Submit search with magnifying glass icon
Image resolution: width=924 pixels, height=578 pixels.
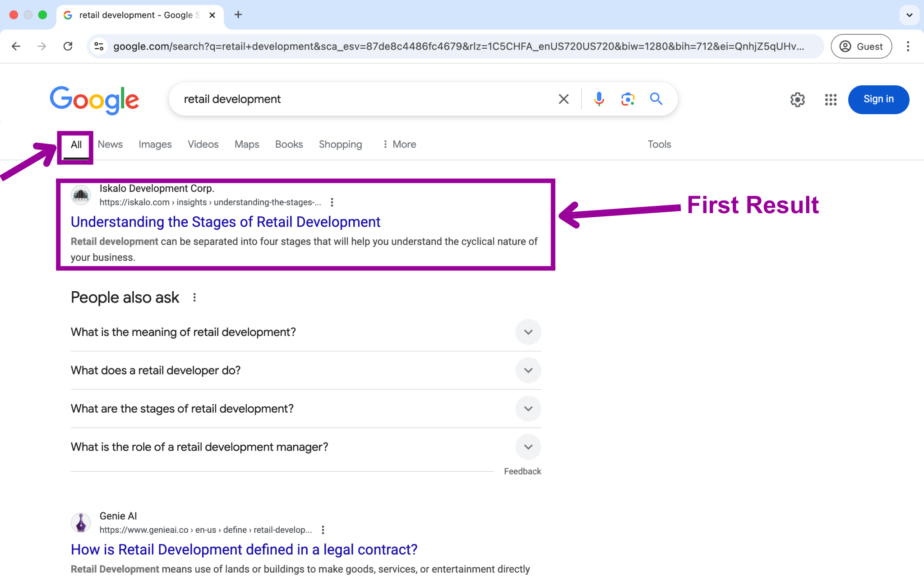pos(656,99)
